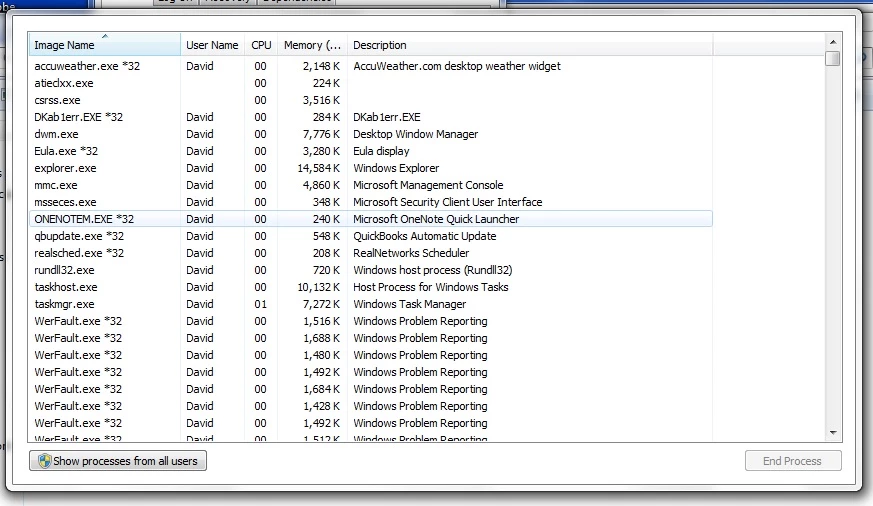Screen dimensions: 873x506
Task: Click the 7,272 K memory value
Action: coord(321,304)
